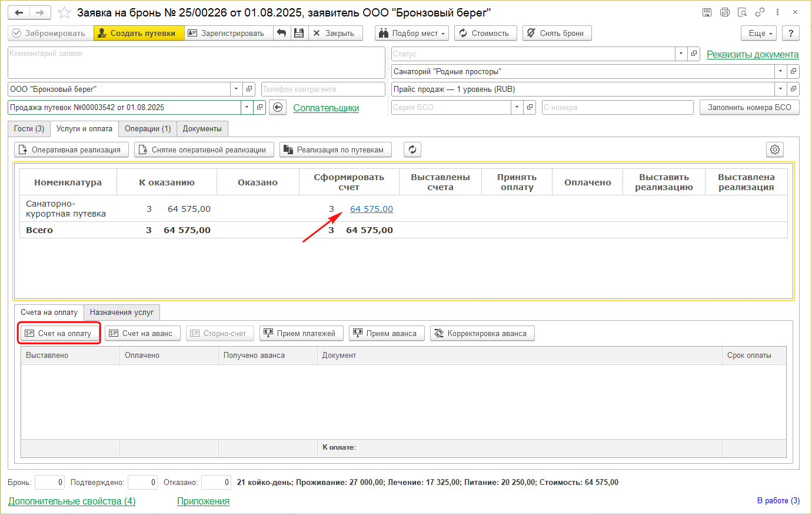Open the contractor field's open-form icon

tap(249, 89)
